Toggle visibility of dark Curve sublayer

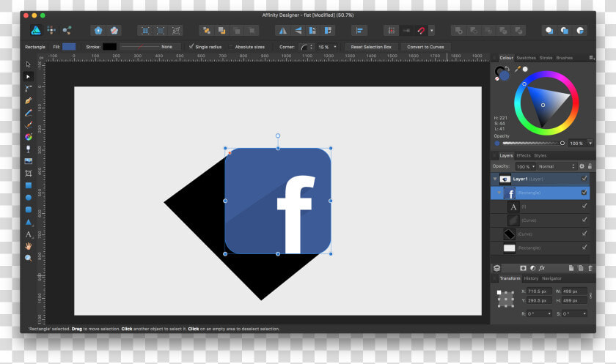coord(584,220)
